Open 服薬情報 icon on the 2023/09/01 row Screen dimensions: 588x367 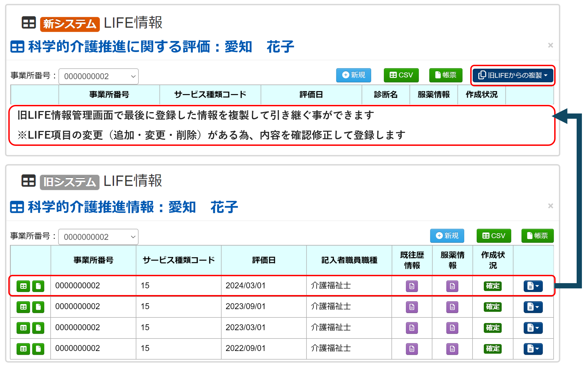click(x=452, y=307)
